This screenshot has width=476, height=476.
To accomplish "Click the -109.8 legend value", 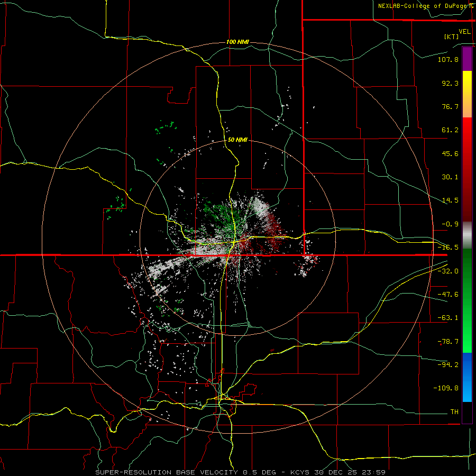I will coord(446,388).
